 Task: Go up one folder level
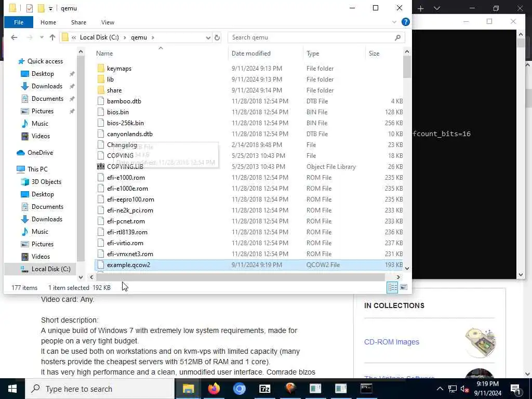click(52, 37)
